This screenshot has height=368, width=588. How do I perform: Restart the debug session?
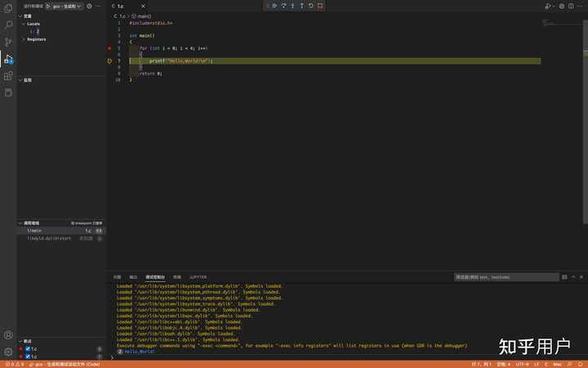pos(311,6)
